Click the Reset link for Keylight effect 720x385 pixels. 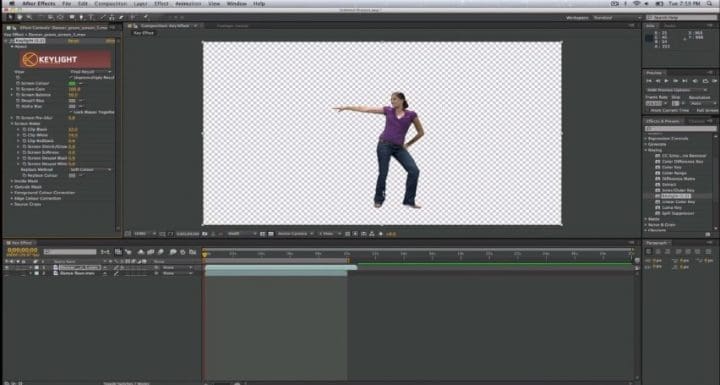tap(73, 41)
